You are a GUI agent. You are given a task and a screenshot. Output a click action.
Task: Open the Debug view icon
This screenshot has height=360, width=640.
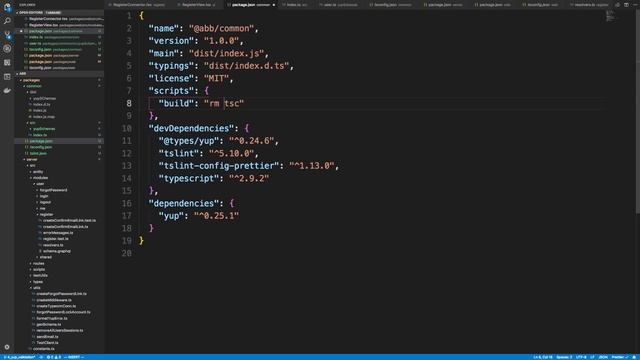tap(7, 49)
